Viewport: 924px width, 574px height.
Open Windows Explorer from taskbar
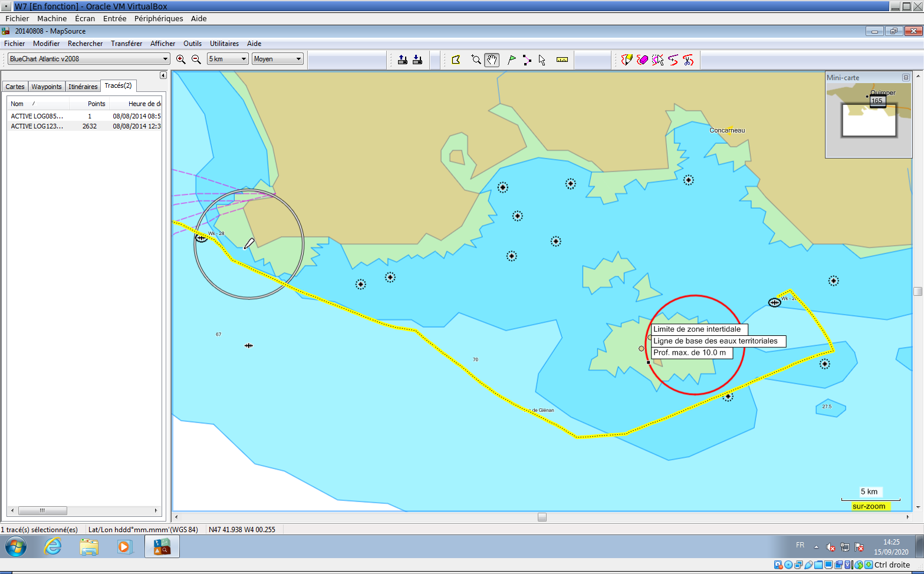point(89,547)
